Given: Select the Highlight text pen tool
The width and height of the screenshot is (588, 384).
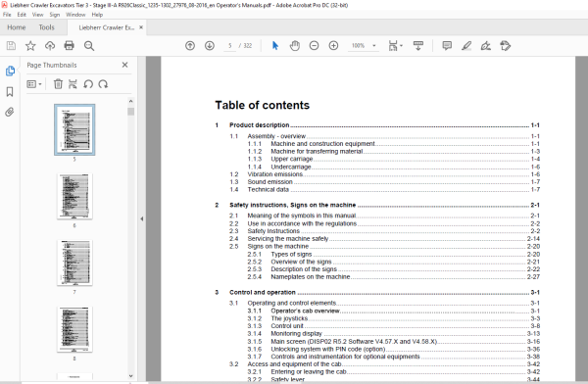Looking at the screenshot, I should click(x=466, y=46).
